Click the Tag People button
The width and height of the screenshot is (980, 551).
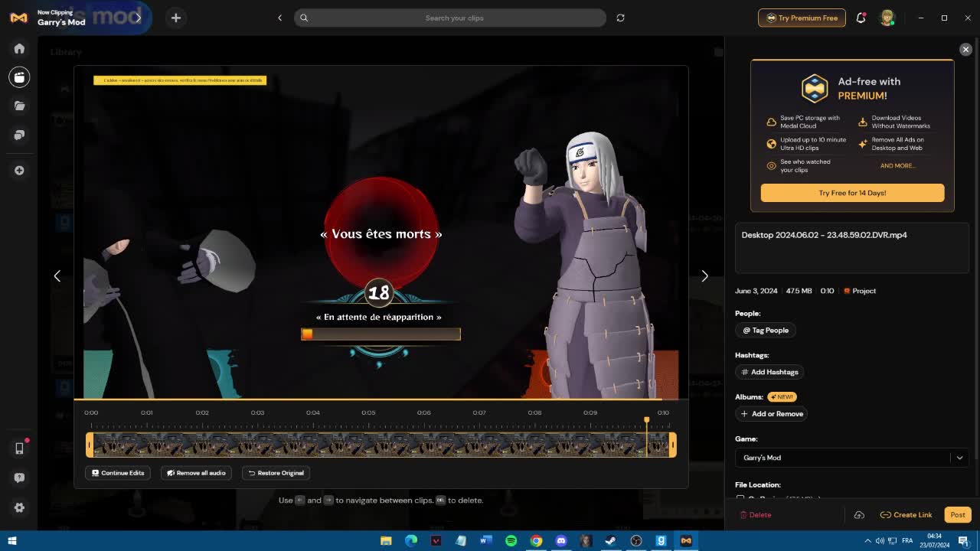(x=766, y=330)
